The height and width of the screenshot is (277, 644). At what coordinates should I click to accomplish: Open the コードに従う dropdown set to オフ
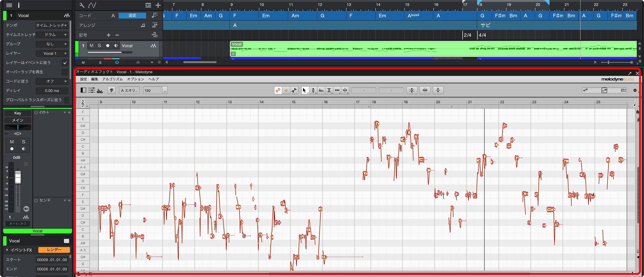click(52, 81)
